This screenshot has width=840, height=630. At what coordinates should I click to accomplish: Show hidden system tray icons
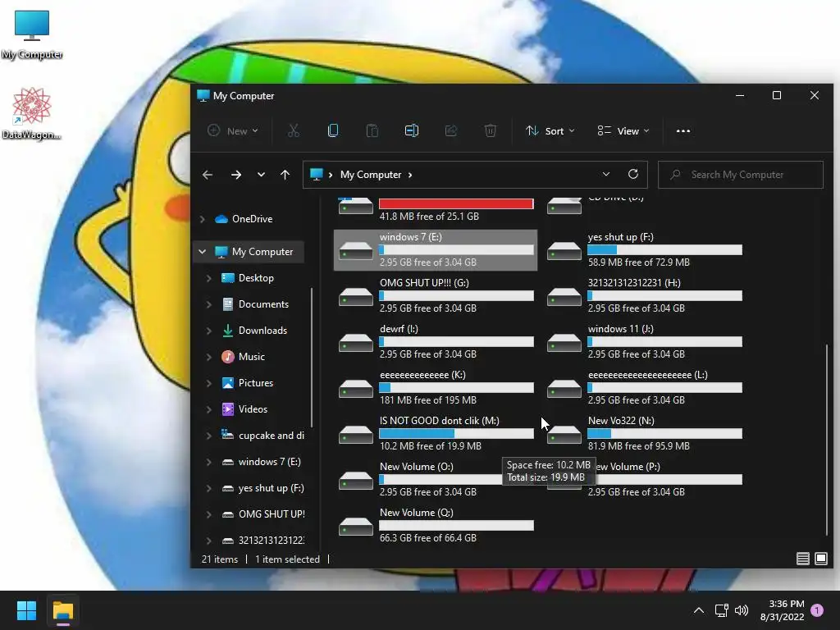(699, 610)
